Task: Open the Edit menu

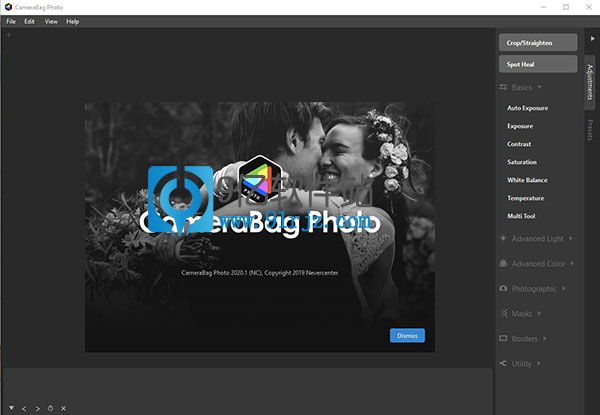Action: (29, 21)
